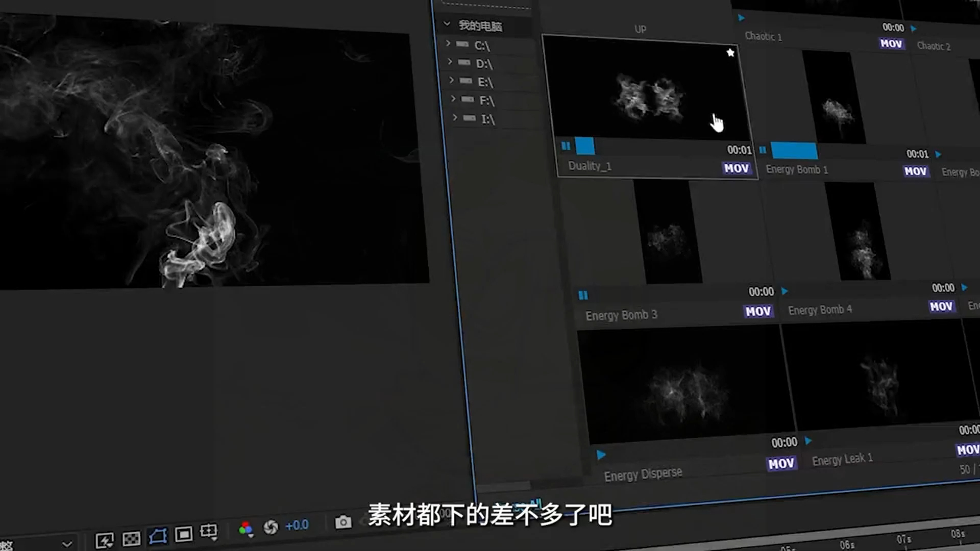Toggle the favorite star on Duality_1 preview
980x551 pixels.
click(730, 53)
